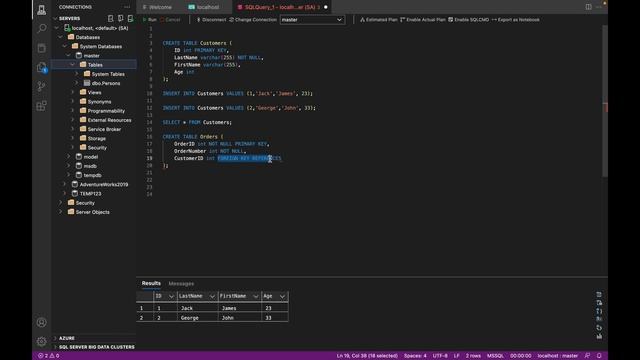Save results as XML icon

(x=599, y=319)
